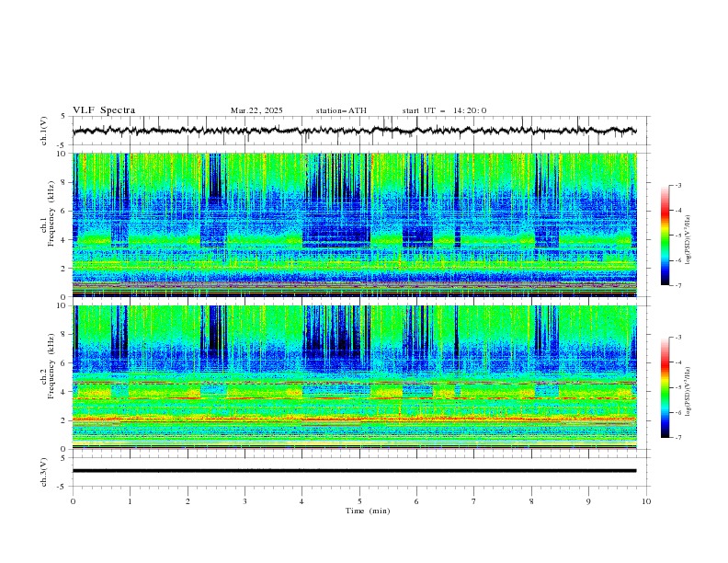Click time-axis tick label "9"

coord(588,501)
